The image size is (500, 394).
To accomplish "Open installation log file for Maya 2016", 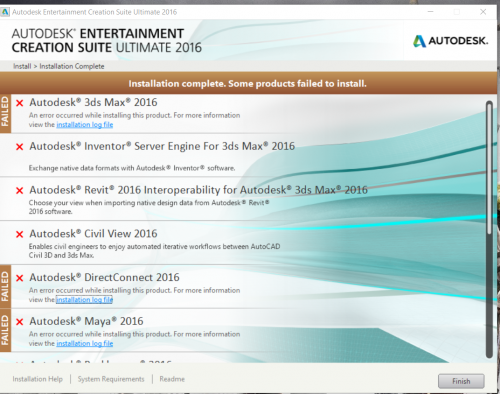I will pyautogui.click(x=85, y=343).
